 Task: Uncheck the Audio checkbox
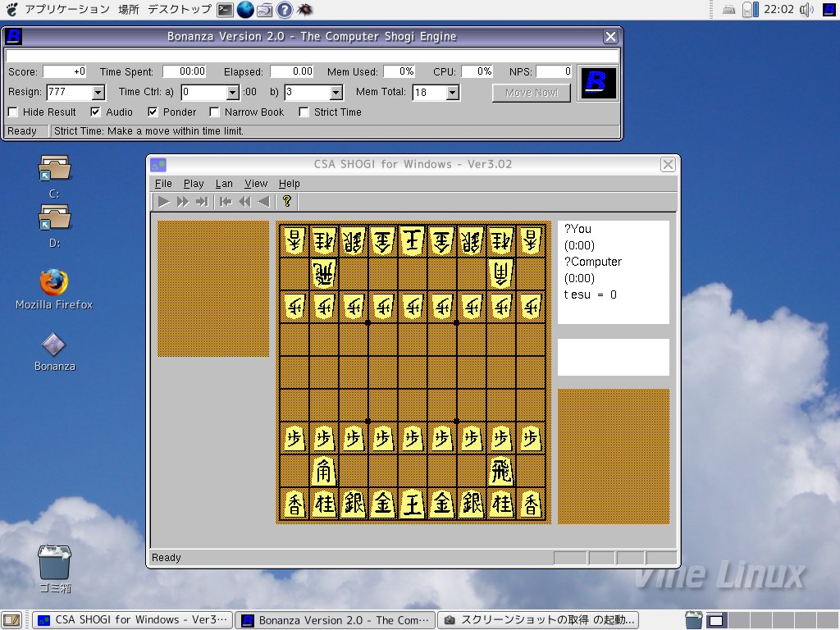(x=96, y=112)
